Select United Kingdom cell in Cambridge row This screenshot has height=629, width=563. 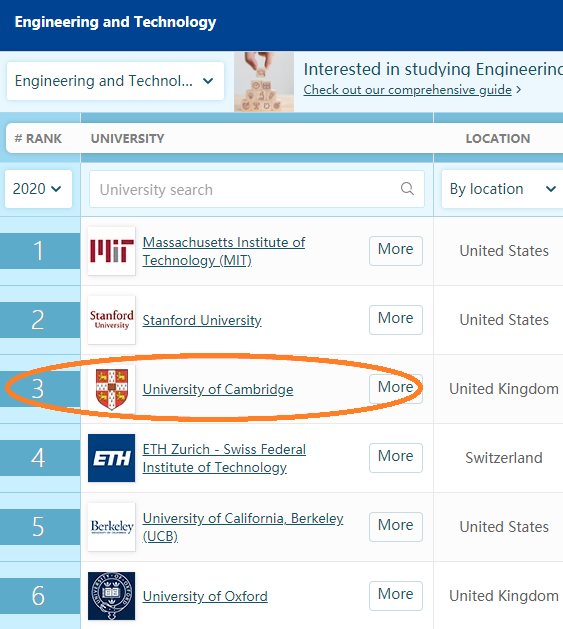click(x=504, y=389)
